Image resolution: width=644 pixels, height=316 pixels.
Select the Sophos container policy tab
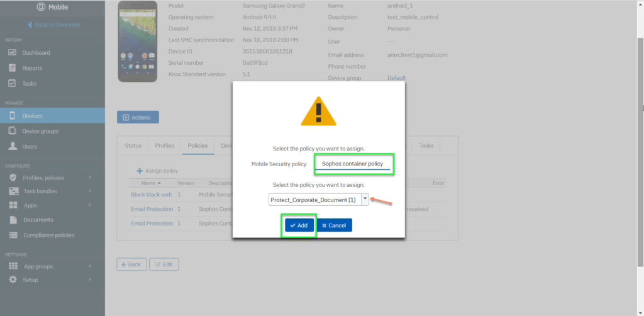click(352, 164)
